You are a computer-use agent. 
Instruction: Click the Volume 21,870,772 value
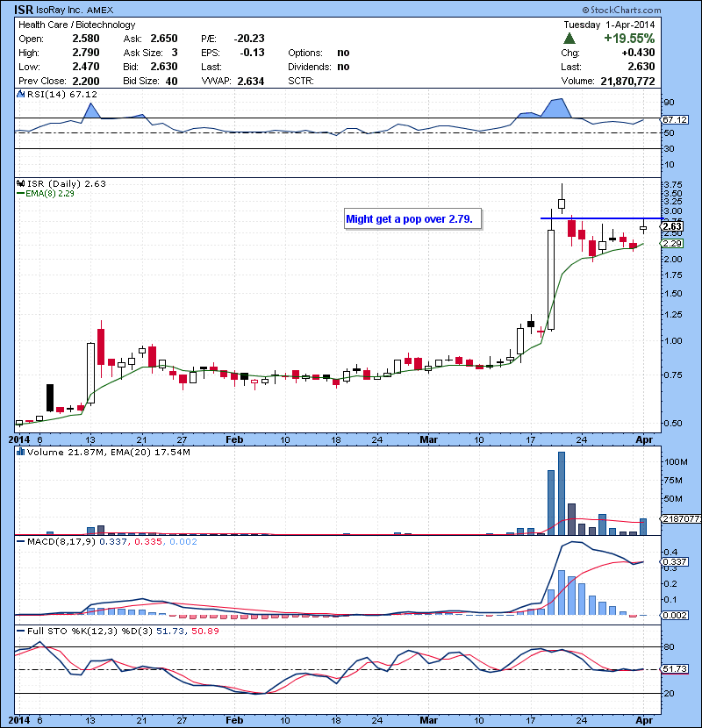point(627,82)
